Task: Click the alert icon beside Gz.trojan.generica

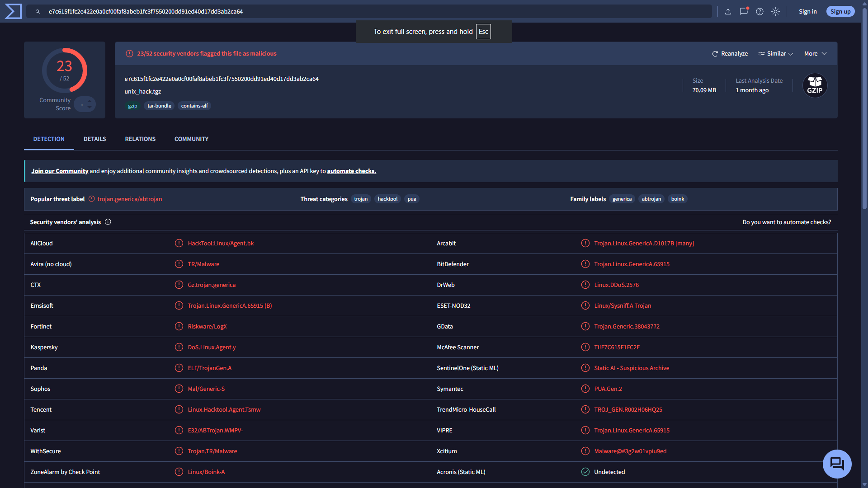Action: pos(179,285)
